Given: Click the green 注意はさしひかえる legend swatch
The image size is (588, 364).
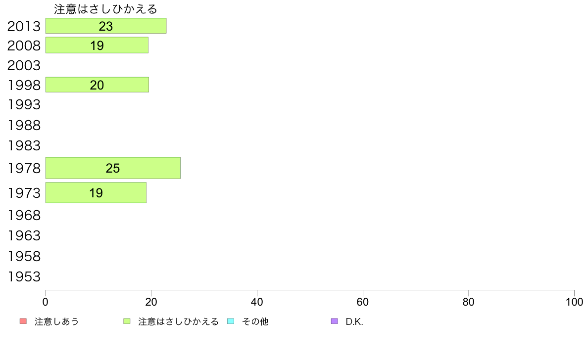Looking at the screenshot, I should [127, 321].
